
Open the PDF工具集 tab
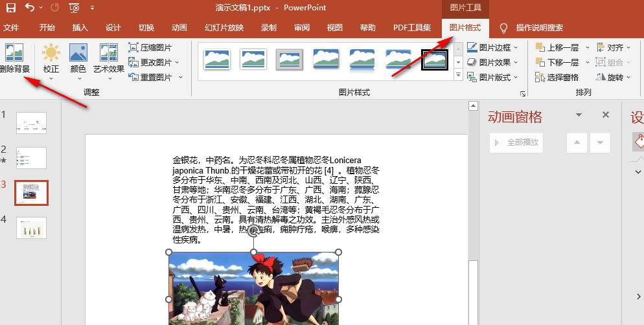[x=412, y=28]
